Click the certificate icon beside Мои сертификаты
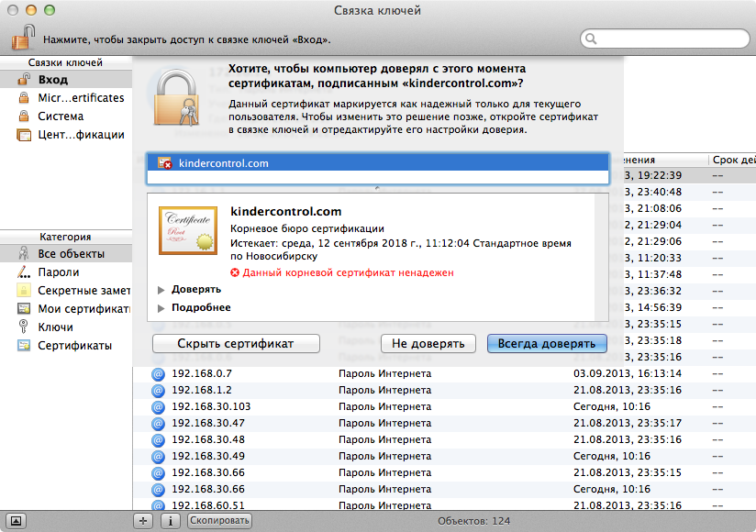Image resolution: width=756 pixels, height=532 pixels. (x=24, y=308)
